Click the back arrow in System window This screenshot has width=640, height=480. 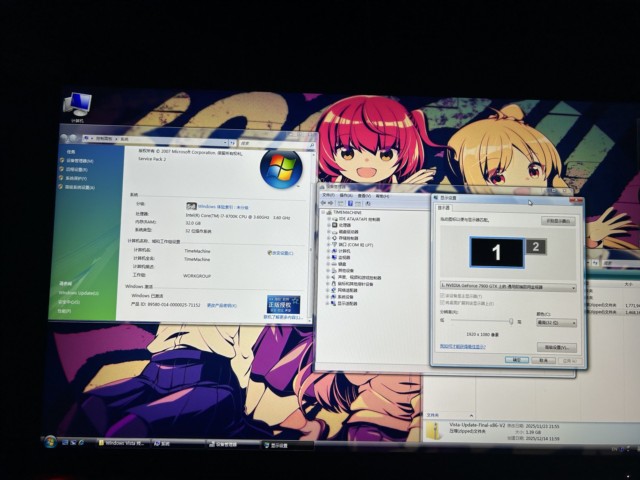(x=65, y=136)
